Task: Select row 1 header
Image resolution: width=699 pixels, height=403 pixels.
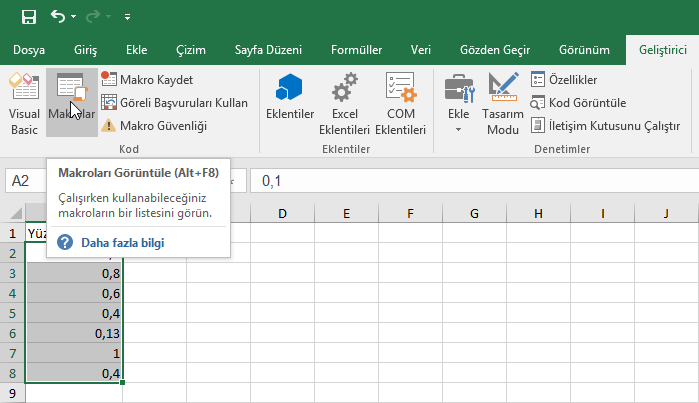Action: pyautogui.click(x=12, y=233)
